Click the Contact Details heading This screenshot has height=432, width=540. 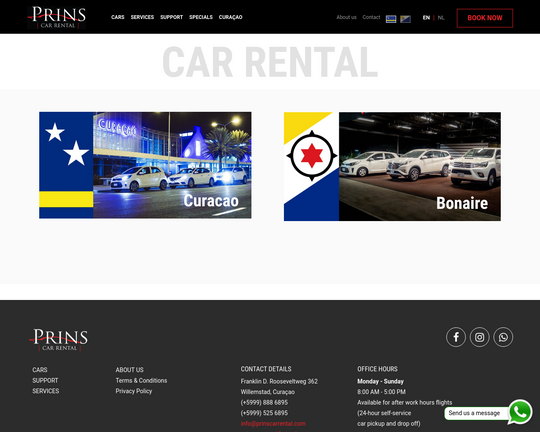266,369
